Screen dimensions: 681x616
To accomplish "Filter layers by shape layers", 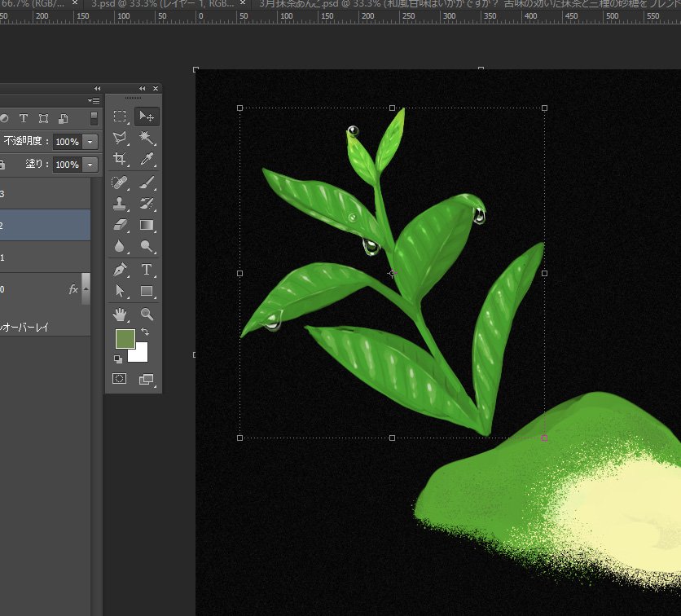I will tap(43, 118).
